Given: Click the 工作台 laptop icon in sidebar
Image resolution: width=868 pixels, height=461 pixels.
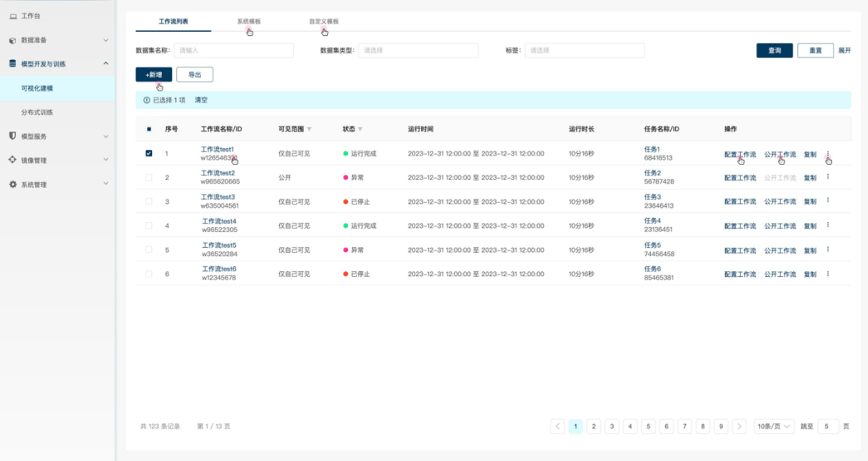Looking at the screenshot, I should pos(12,16).
